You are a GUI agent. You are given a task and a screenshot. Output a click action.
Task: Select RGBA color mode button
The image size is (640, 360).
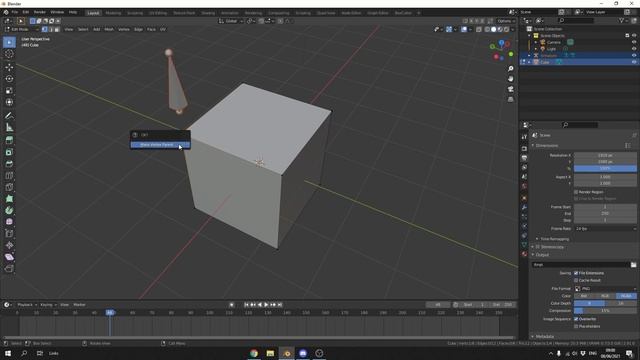pos(626,296)
